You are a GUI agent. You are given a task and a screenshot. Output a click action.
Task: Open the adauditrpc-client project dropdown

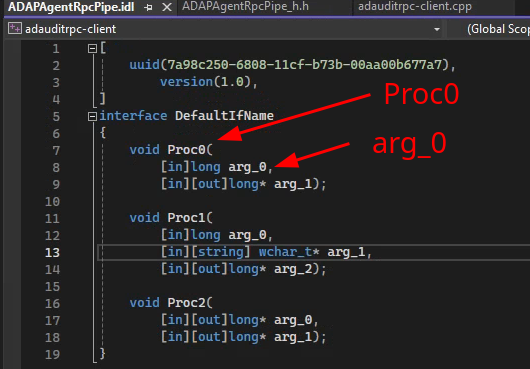coord(437,29)
